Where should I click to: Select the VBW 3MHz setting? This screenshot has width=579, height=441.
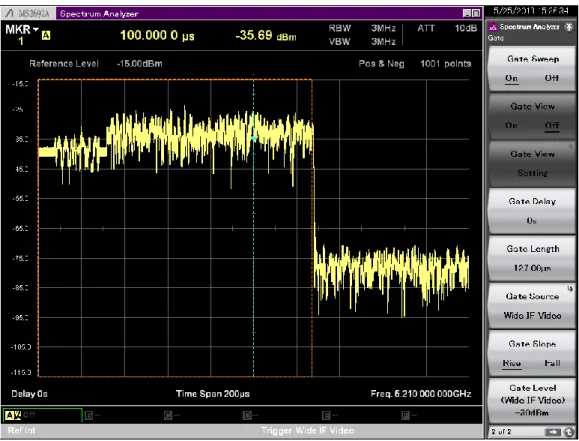362,42
